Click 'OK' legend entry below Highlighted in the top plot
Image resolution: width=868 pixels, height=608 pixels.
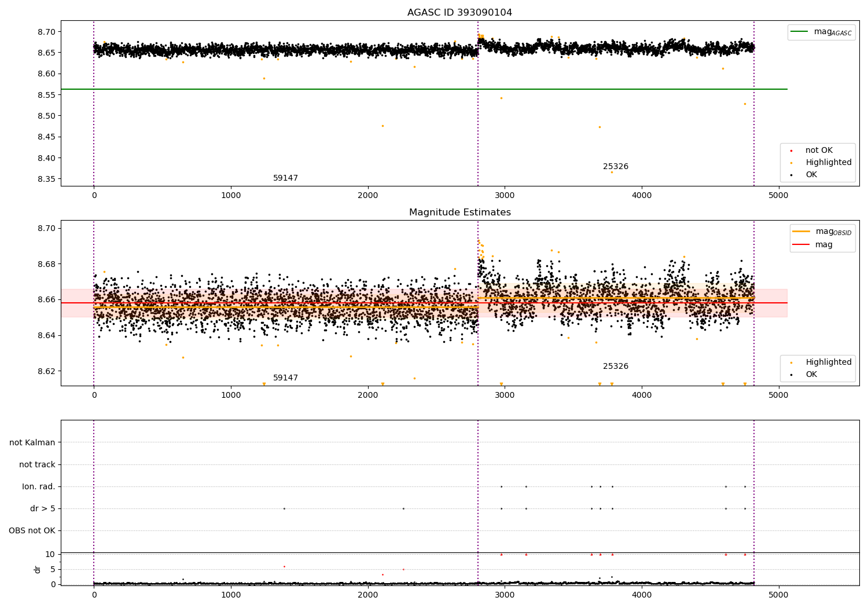(x=811, y=175)
